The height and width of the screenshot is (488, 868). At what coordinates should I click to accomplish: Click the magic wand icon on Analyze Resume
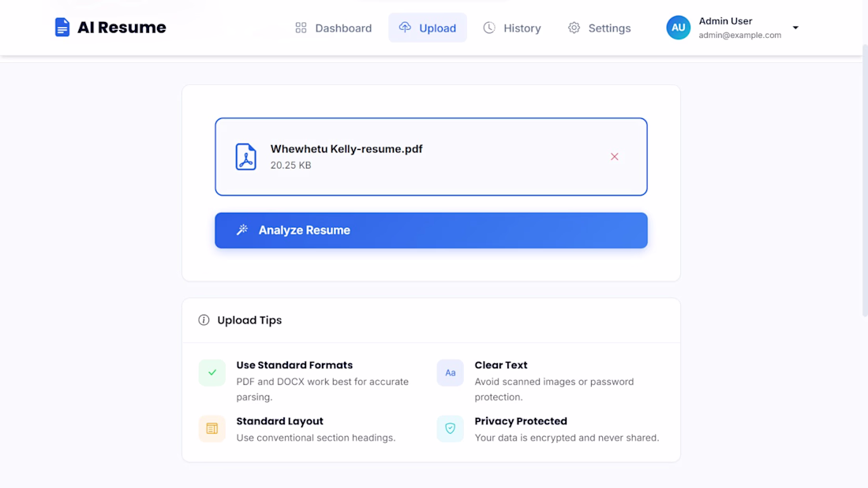click(242, 230)
